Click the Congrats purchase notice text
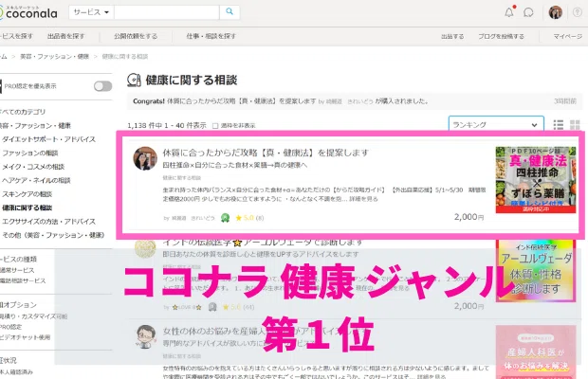The image size is (588, 379). pos(281,101)
